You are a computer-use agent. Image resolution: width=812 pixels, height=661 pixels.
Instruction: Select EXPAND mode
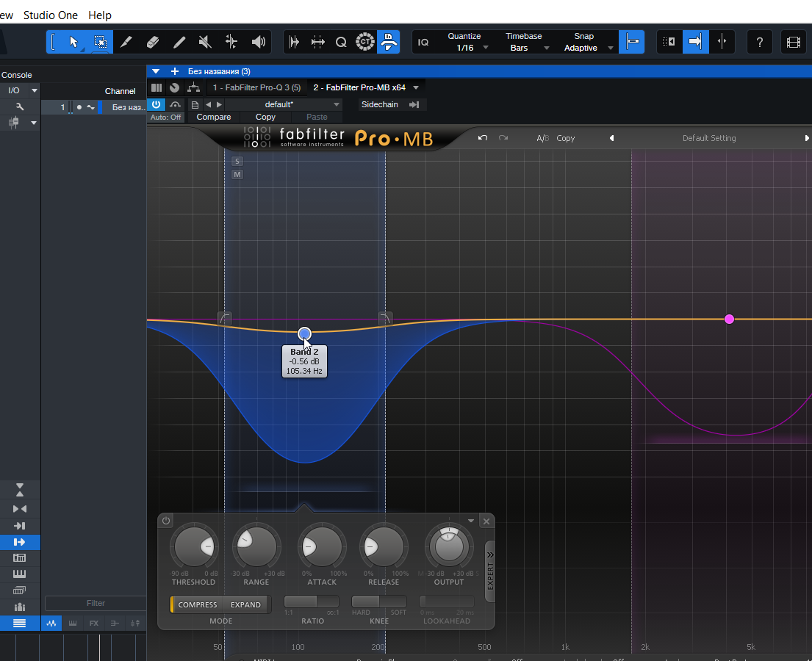[x=245, y=604]
